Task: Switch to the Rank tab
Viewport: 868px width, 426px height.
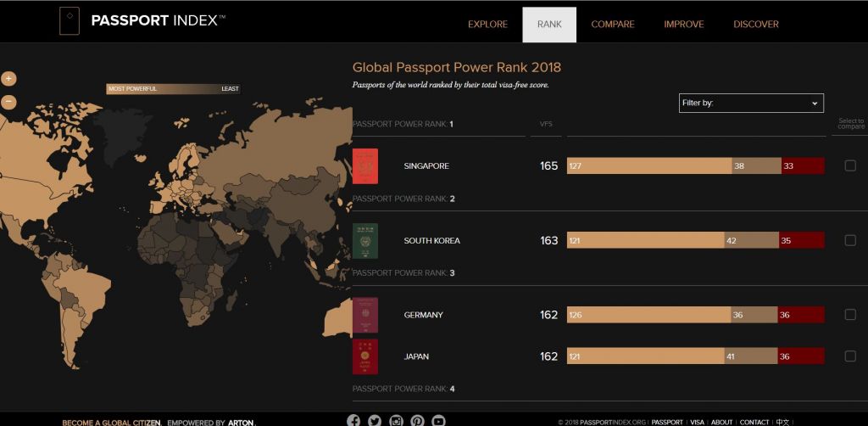Action: (549, 25)
